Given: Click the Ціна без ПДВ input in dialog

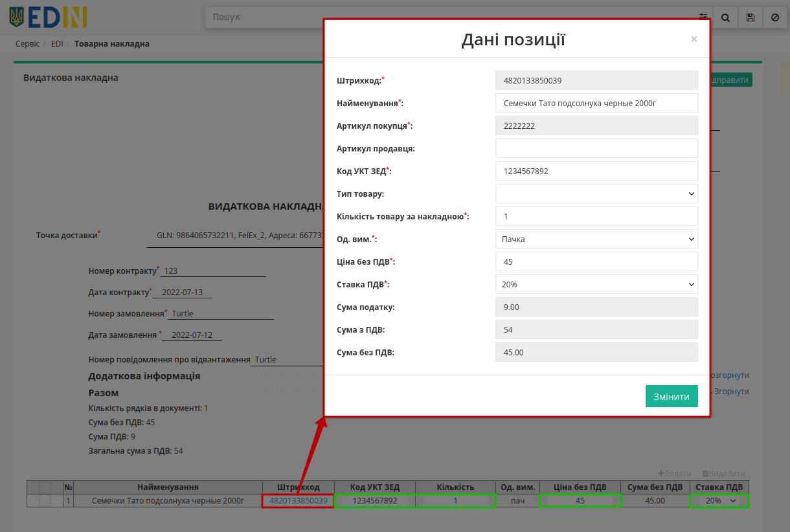Looking at the screenshot, I should 596,261.
